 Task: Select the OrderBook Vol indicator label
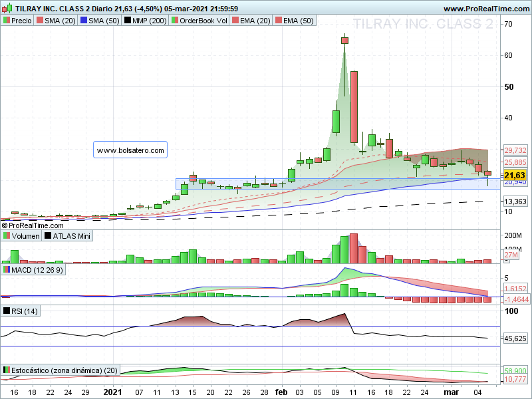(x=199, y=21)
